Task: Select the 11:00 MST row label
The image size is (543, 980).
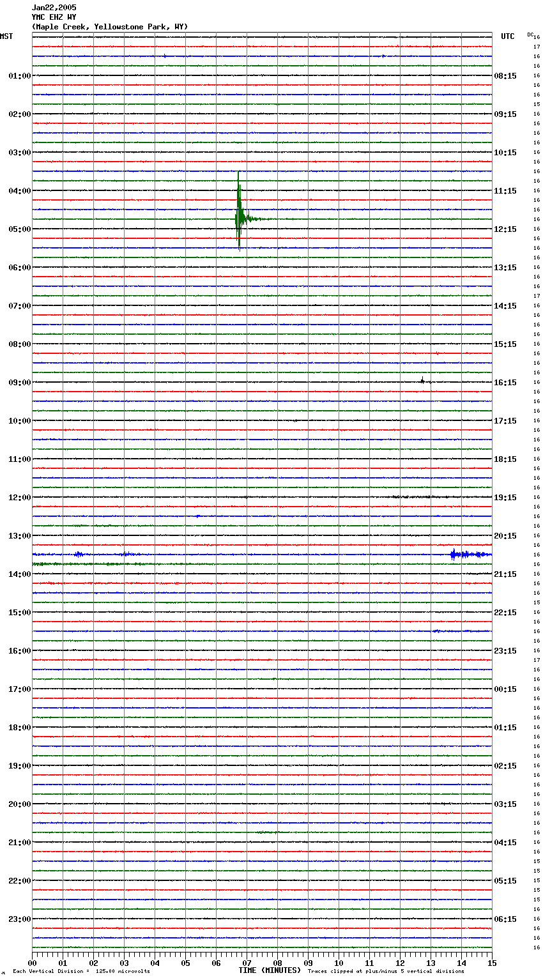Action: (20, 459)
